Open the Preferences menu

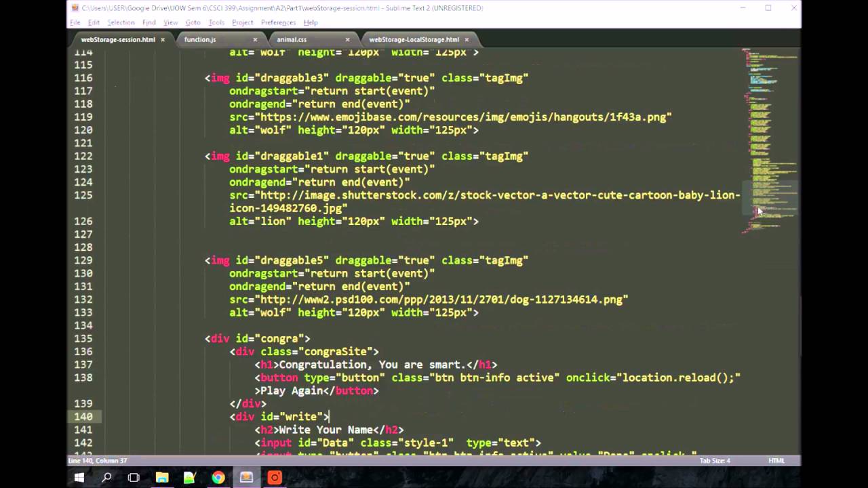click(279, 22)
